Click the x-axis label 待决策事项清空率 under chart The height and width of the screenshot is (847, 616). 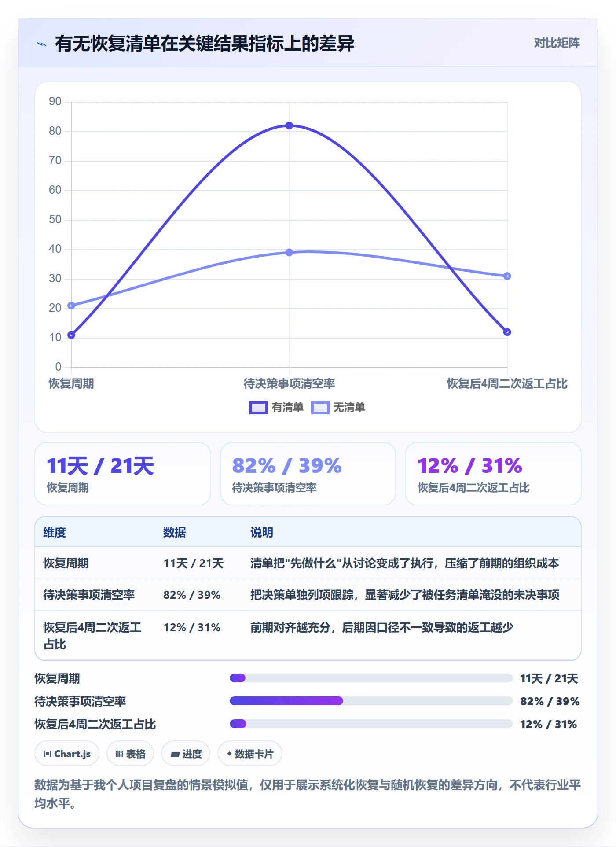pyautogui.click(x=289, y=384)
